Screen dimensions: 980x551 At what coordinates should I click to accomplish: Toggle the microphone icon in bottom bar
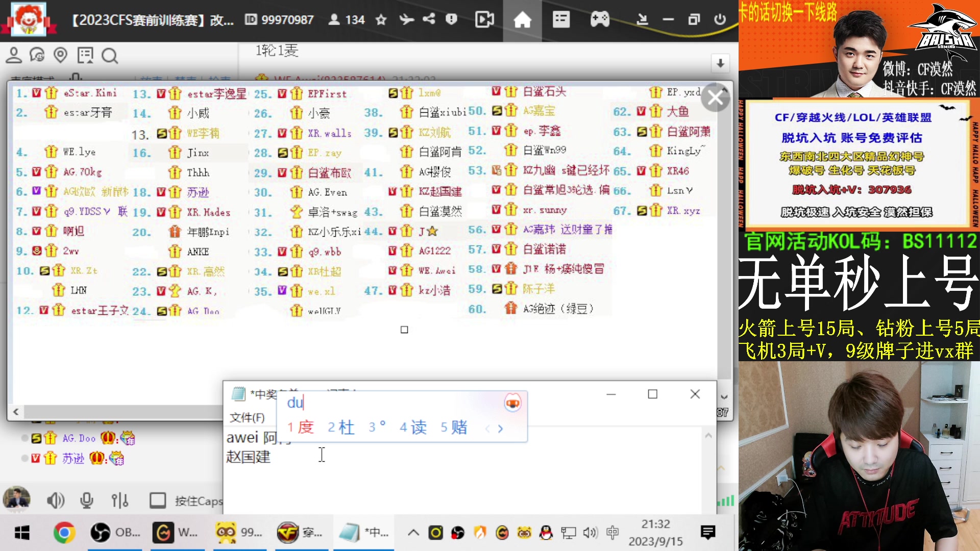click(87, 500)
